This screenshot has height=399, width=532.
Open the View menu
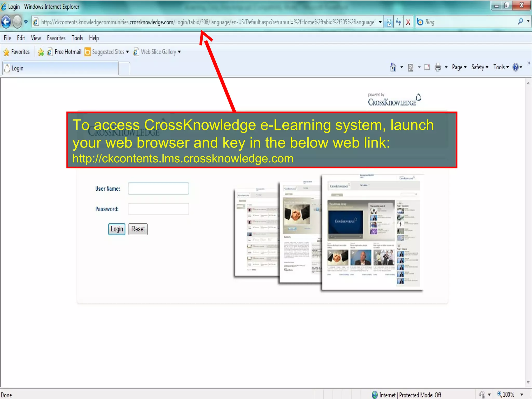click(36, 38)
